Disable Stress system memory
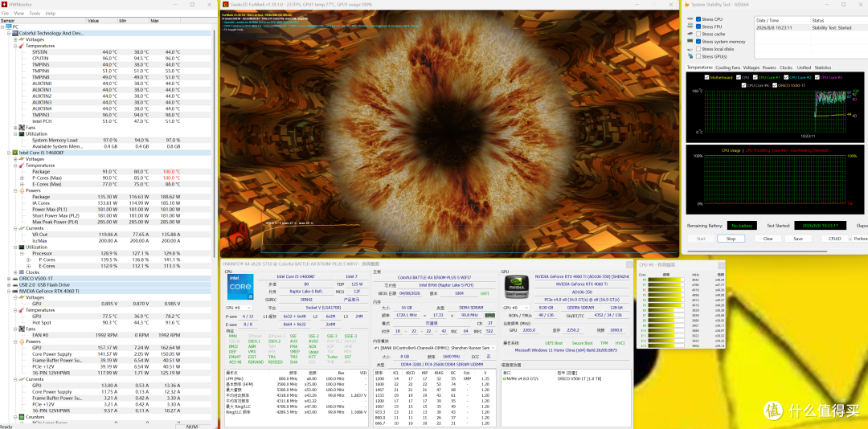Image resolution: width=868 pixels, height=429 pixels. (698, 42)
